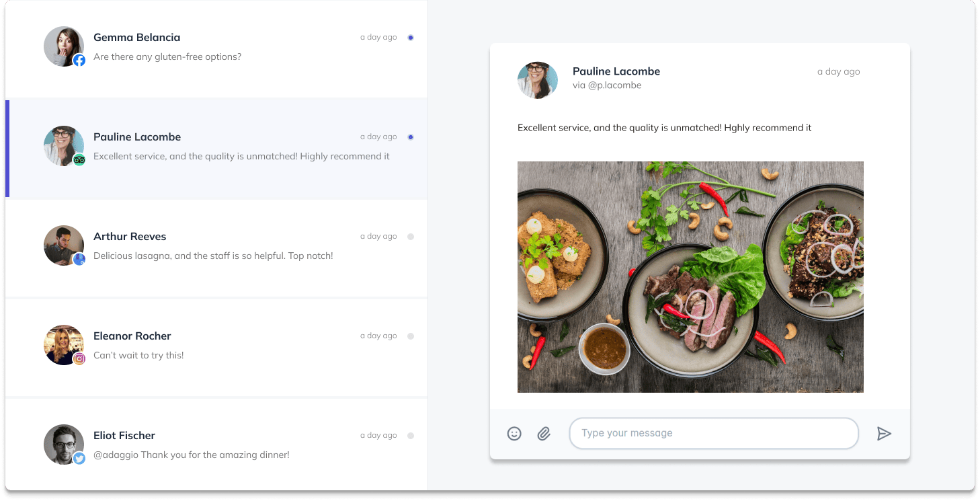Click Pauline Lacombe's name in message header
The height and width of the screenshot is (501, 980).
(616, 71)
